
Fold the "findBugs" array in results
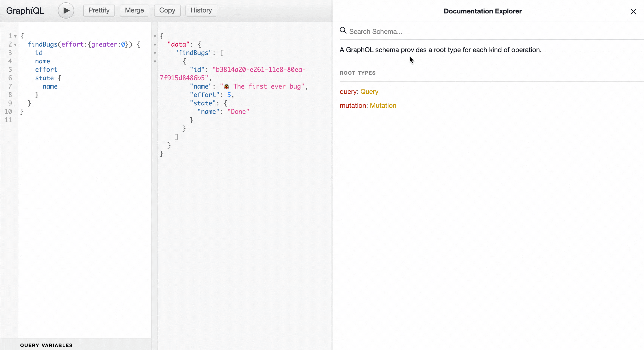tap(155, 53)
